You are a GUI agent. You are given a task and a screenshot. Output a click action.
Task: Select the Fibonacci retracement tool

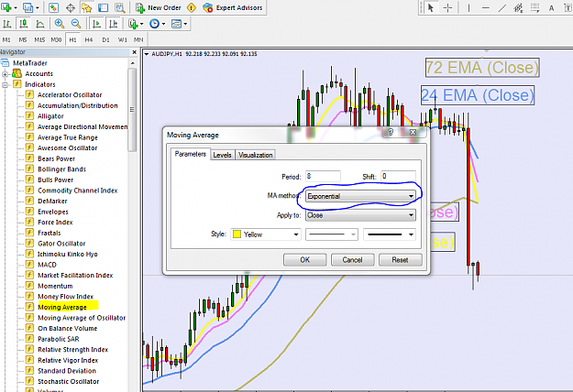[535, 7]
